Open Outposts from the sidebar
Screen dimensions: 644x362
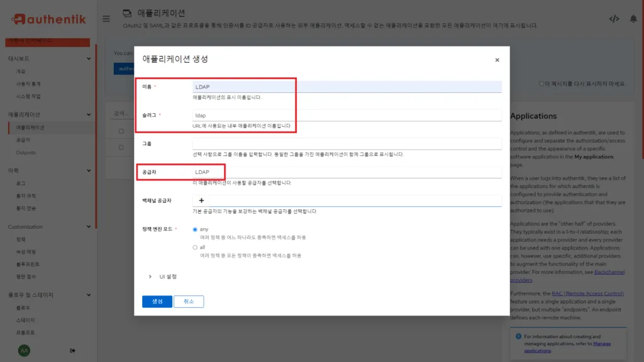click(x=26, y=152)
